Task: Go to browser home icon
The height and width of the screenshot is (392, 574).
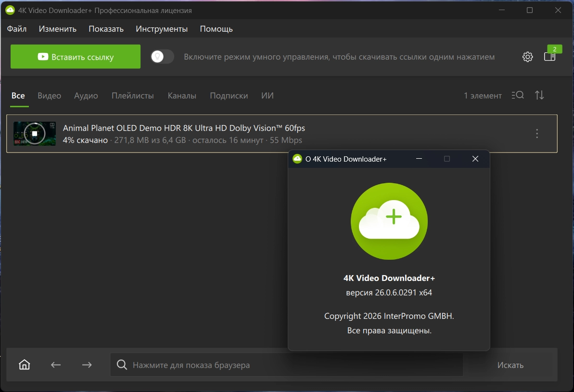Action: coord(24,365)
